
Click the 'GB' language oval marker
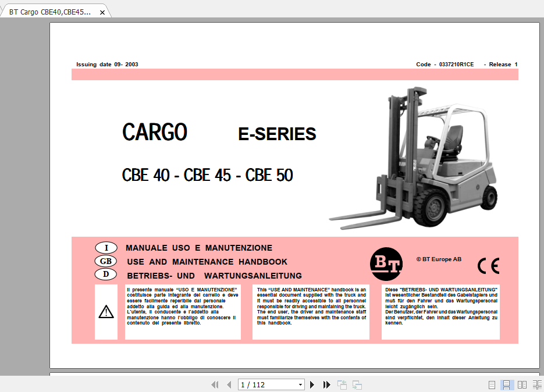tap(106, 261)
